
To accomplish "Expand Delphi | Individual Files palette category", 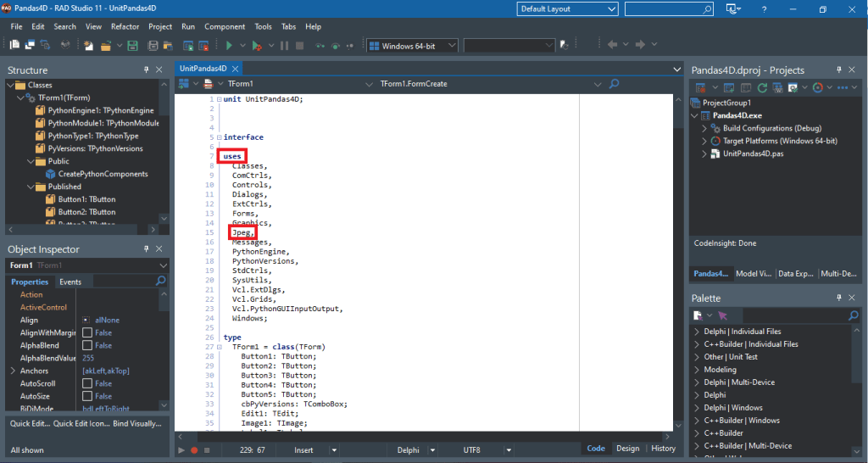I will 697,332.
